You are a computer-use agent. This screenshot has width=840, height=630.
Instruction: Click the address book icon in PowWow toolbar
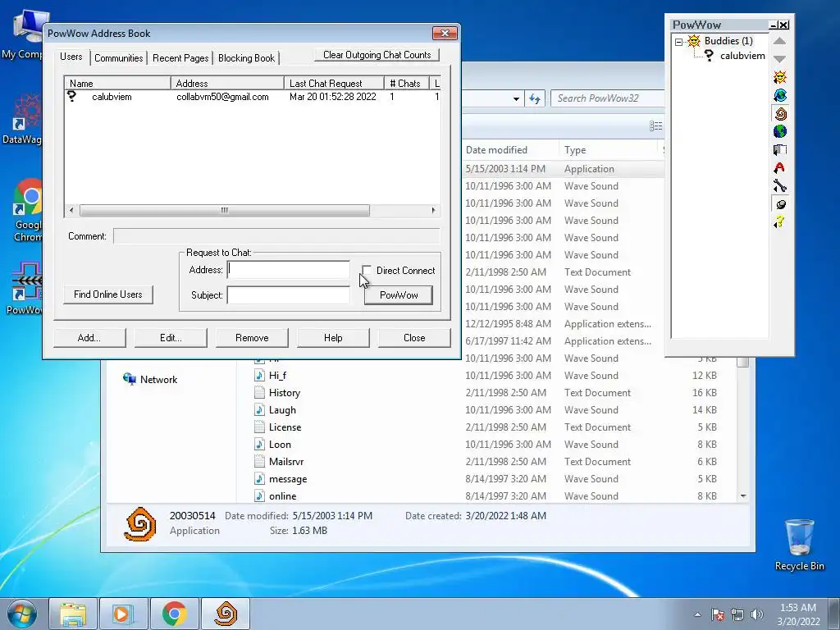point(780,149)
